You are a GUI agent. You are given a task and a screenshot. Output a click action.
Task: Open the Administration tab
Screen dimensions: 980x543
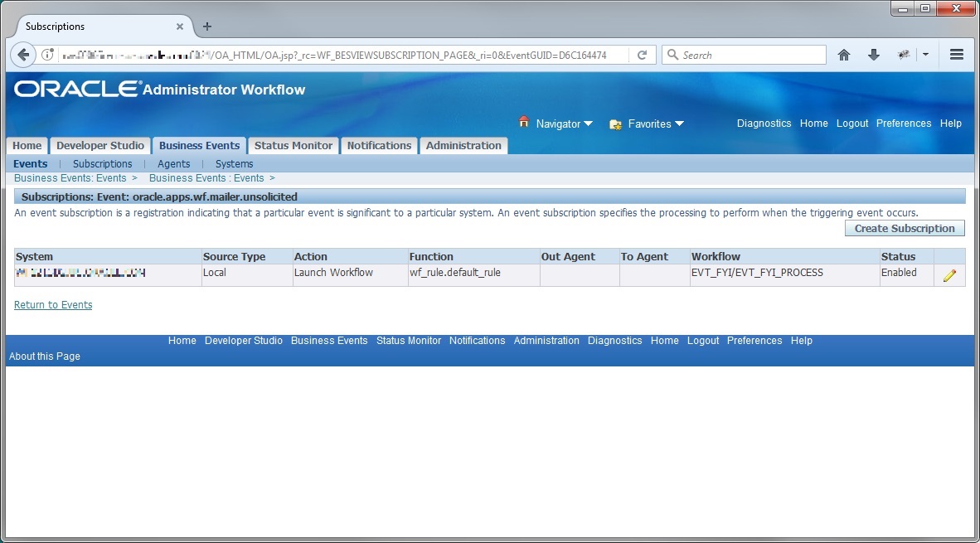coord(463,146)
